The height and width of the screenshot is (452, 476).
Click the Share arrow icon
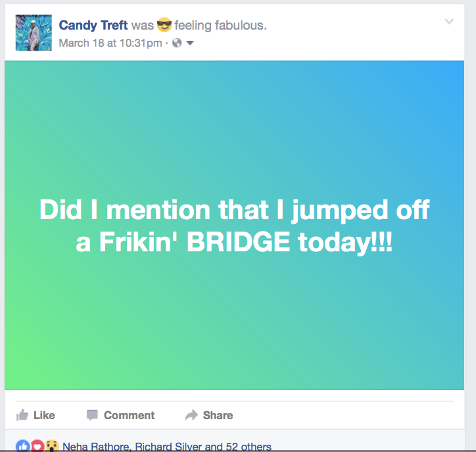(191, 415)
